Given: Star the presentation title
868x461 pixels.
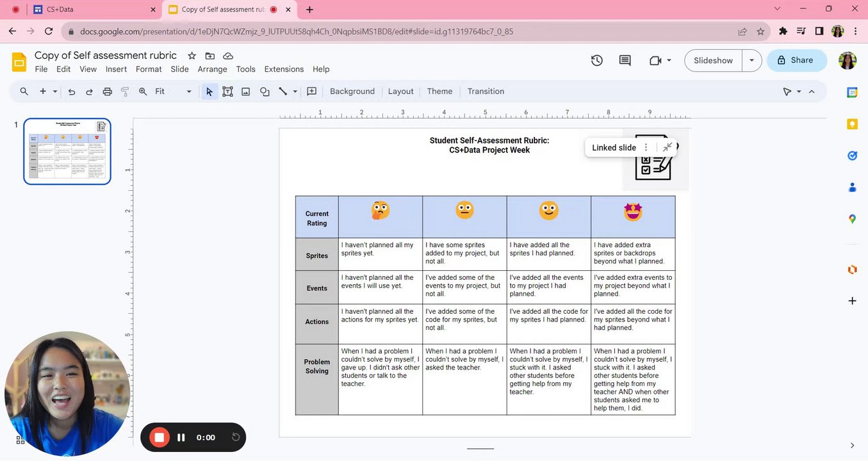Looking at the screenshot, I should coord(192,56).
